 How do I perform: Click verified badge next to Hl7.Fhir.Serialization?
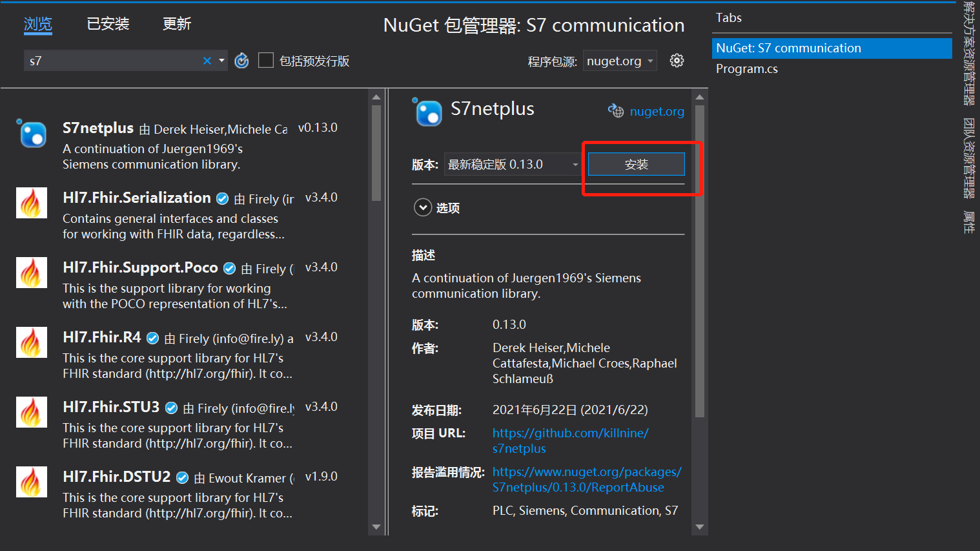click(222, 198)
